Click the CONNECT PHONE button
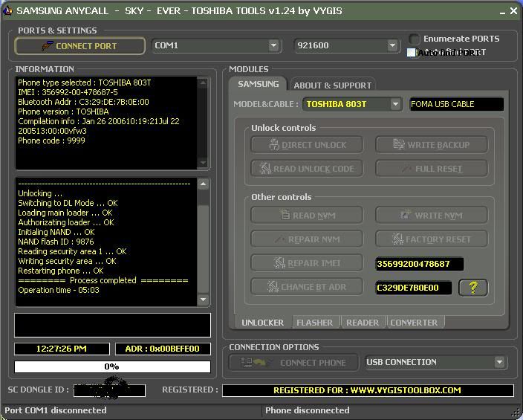523x420 pixels. click(x=293, y=363)
